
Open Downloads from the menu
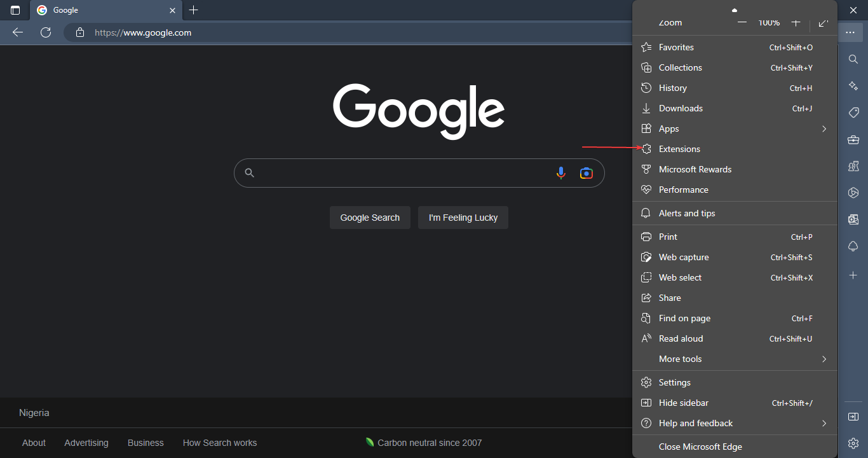(735, 108)
